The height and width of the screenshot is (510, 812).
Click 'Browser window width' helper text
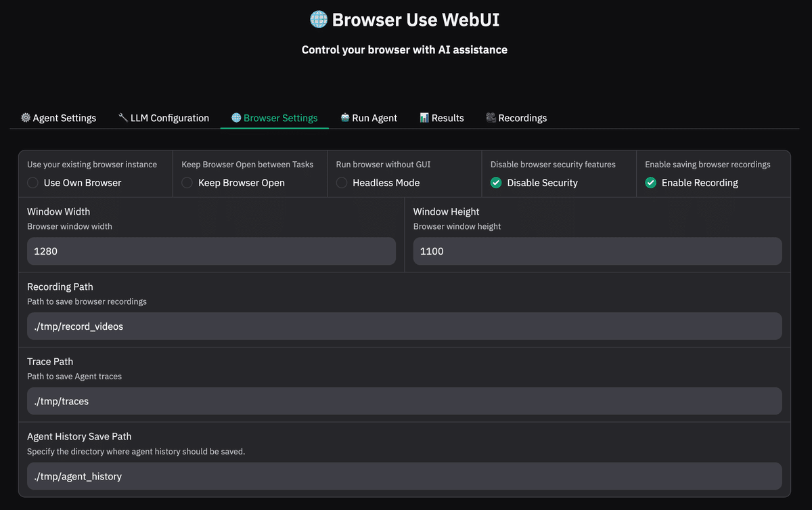click(x=70, y=226)
